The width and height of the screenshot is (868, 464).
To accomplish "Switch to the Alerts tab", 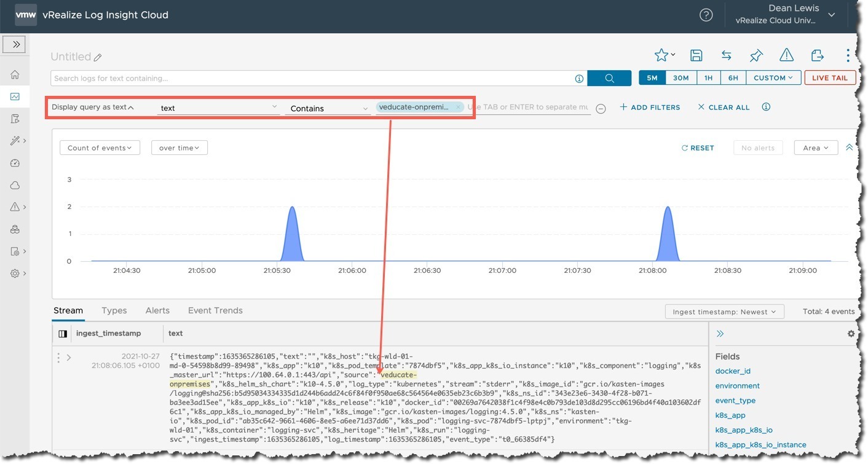I will click(x=157, y=310).
